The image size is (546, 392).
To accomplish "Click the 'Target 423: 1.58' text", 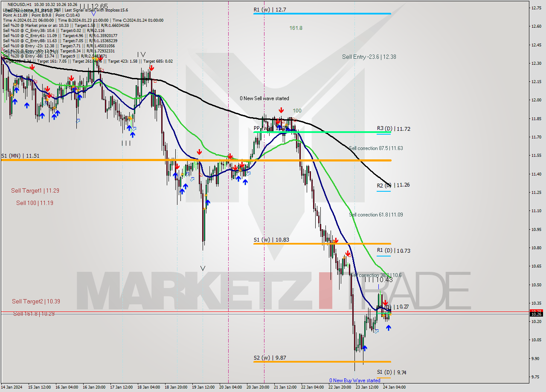I will 123,61.
